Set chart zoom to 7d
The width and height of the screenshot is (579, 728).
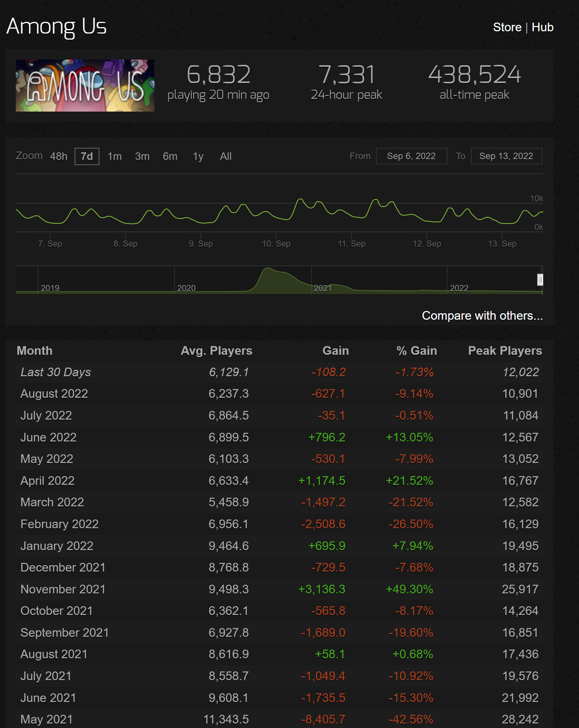[x=87, y=156]
